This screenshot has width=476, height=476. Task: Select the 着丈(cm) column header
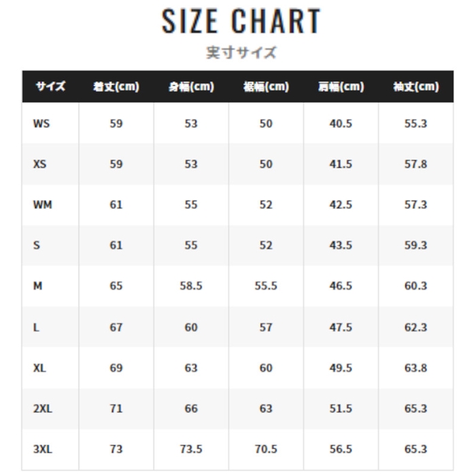(116, 86)
